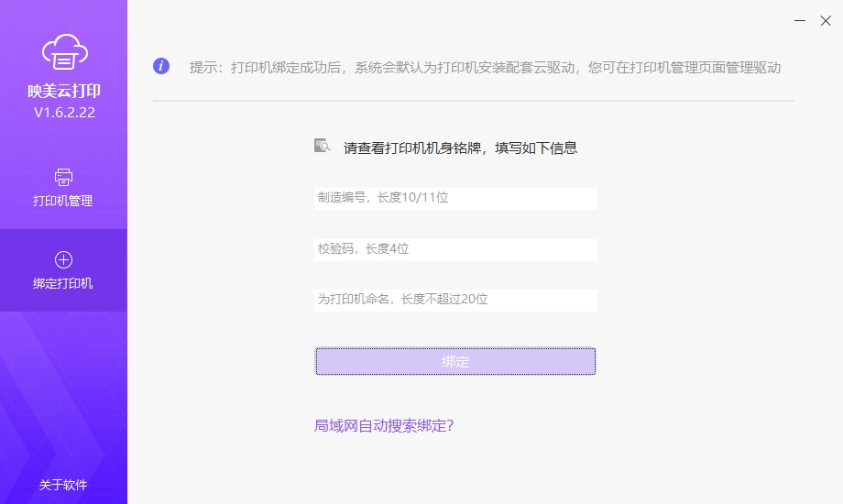Click the cloud printer app logo

tap(63, 53)
